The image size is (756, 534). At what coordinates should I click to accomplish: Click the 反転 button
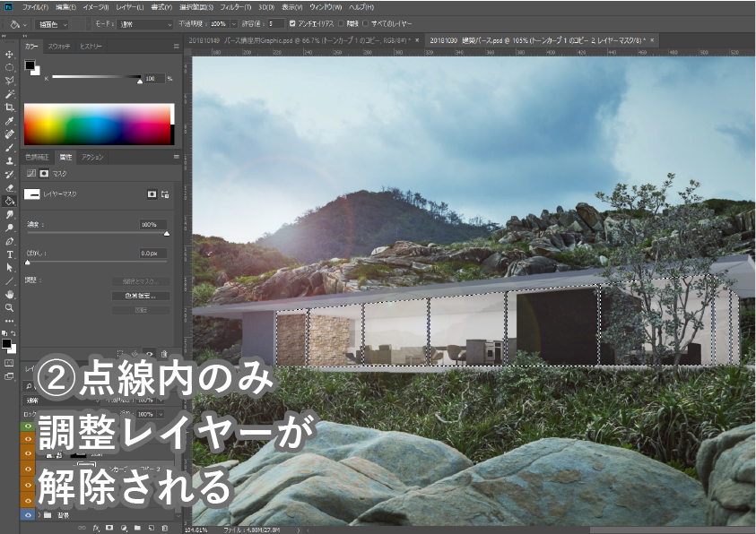141,310
